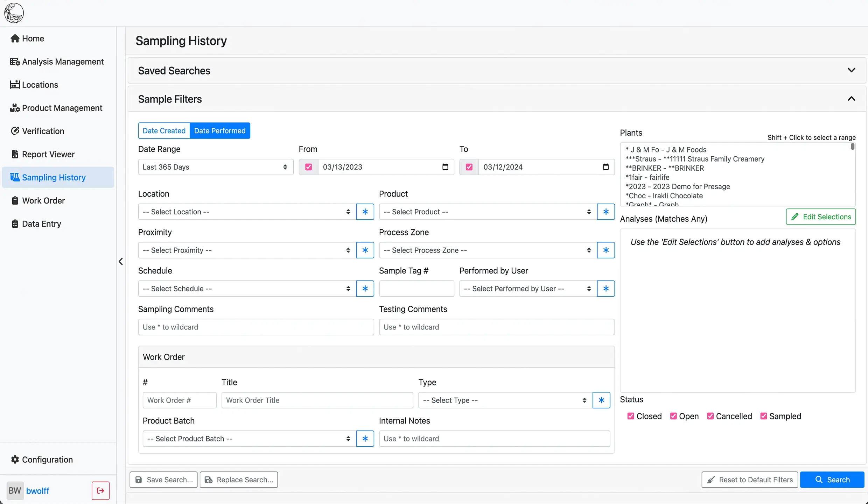
Task: Open the Select Process Zone dropdown
Action: 488,250
